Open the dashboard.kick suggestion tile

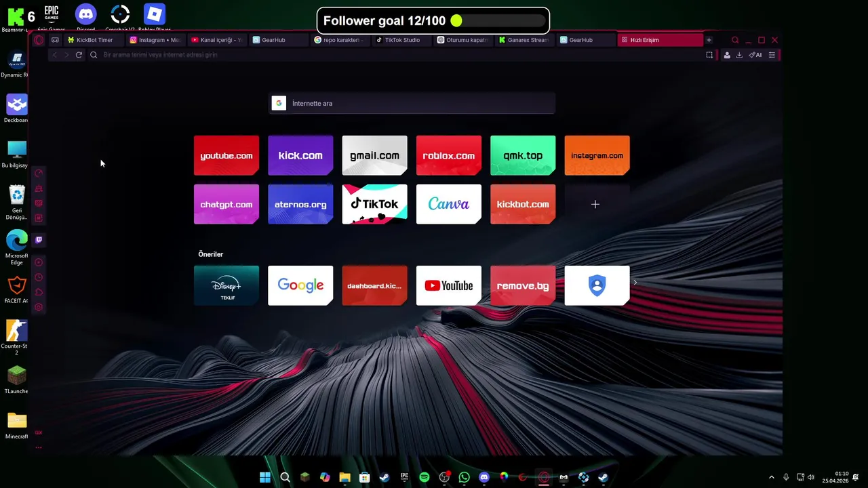click(374, 285)
